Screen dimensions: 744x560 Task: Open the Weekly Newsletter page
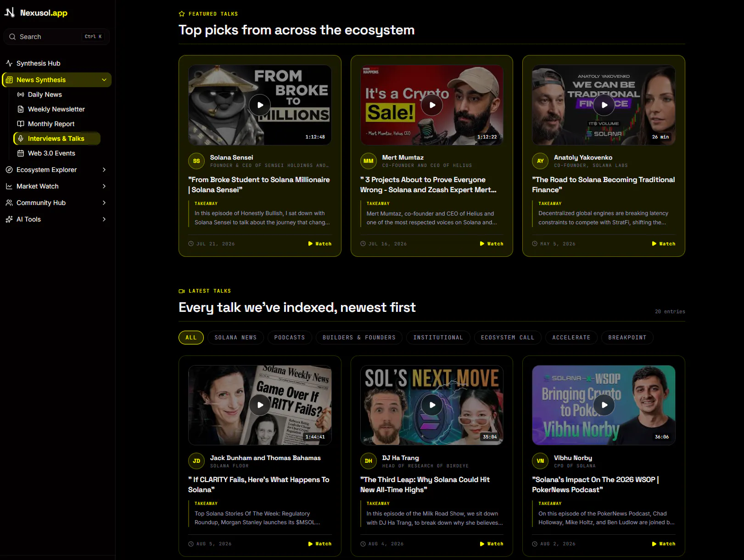coord(57,109)
